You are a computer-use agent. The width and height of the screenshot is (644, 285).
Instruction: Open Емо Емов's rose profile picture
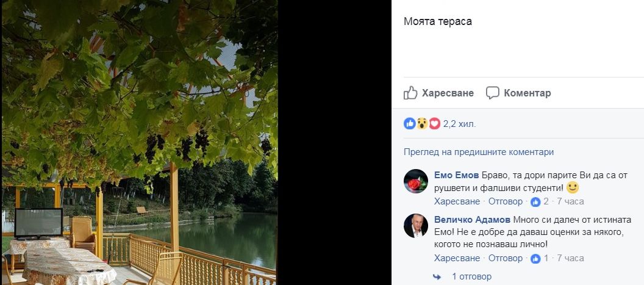click(x=416, y=181)
